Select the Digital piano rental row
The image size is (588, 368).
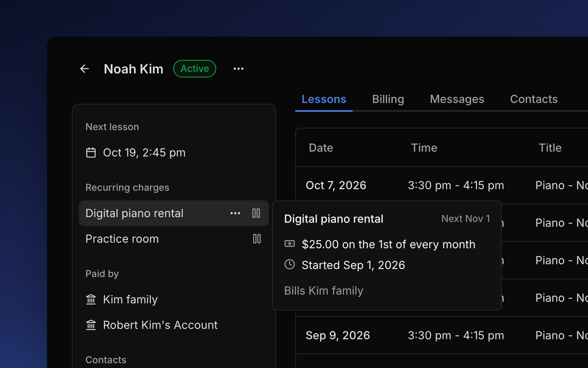point(174,213)
